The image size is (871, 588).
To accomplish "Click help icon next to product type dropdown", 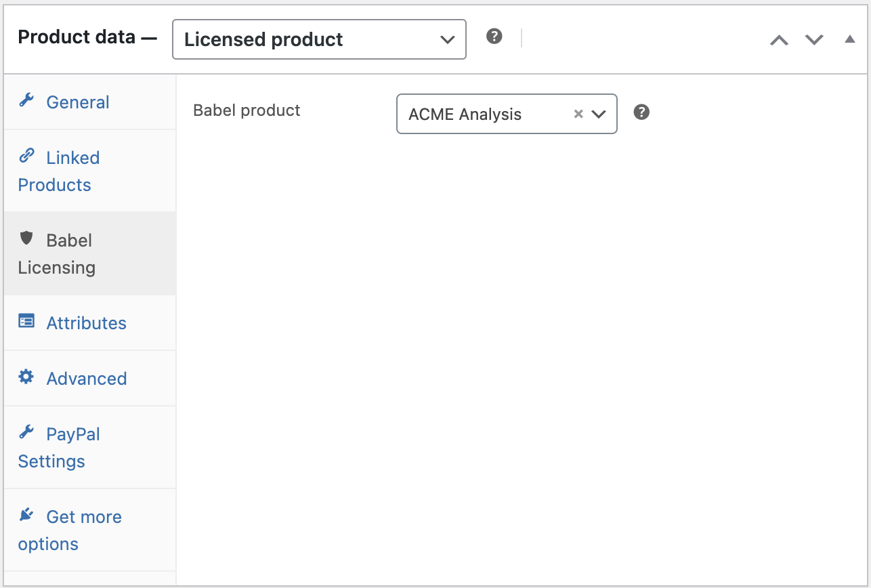I will (x=494, y=37).
